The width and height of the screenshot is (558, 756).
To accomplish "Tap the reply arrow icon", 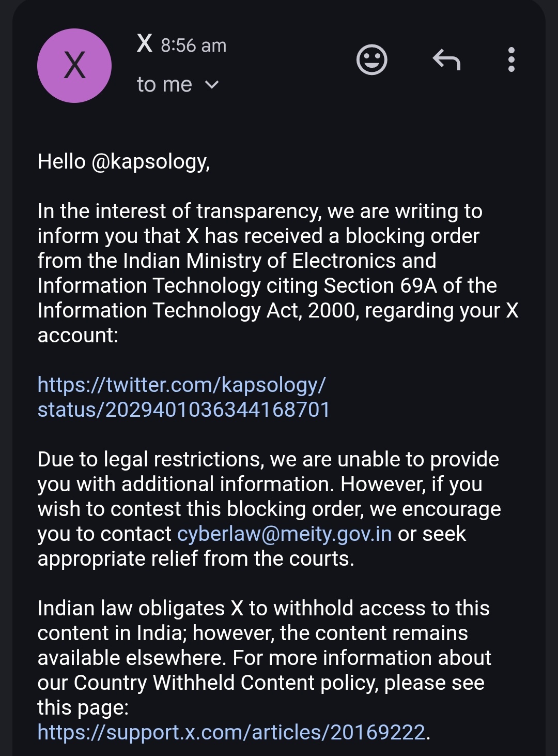I will point(446,60).
